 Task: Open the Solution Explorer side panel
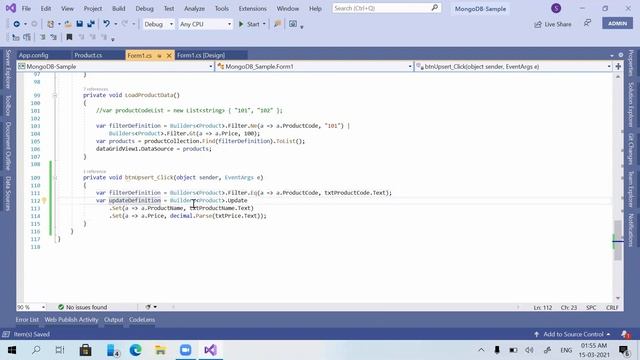pyautogui.click(x=631, y=104)
